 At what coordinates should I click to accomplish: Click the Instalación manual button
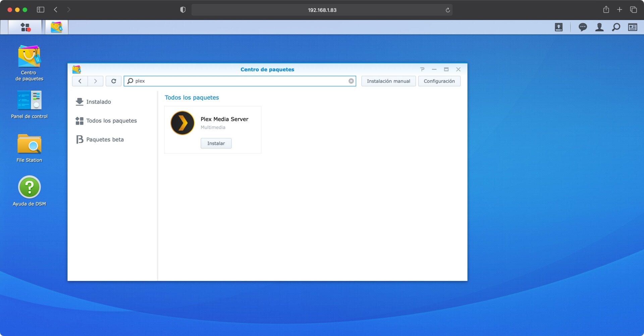[x=388, y=81]
